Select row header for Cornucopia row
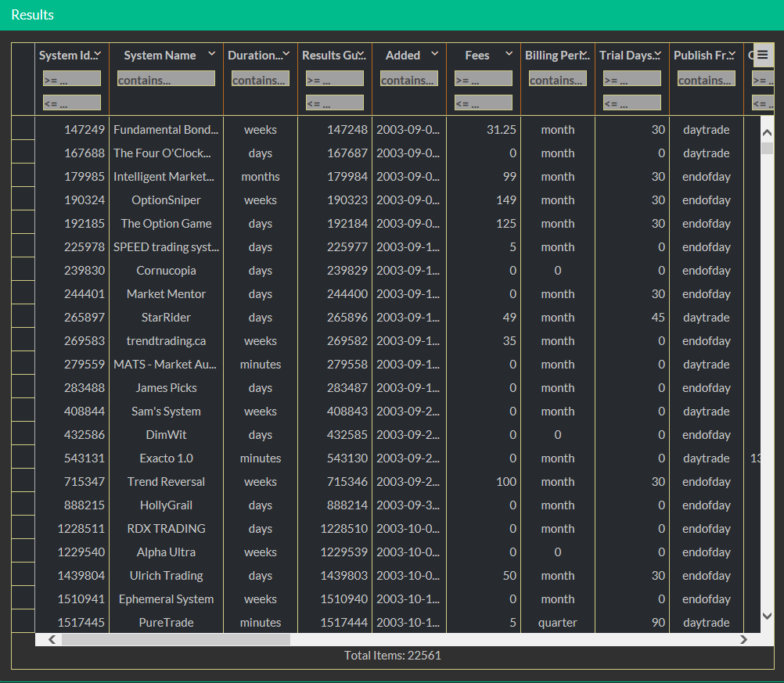Screen dimensions: 784x683 tap(23, 269)
